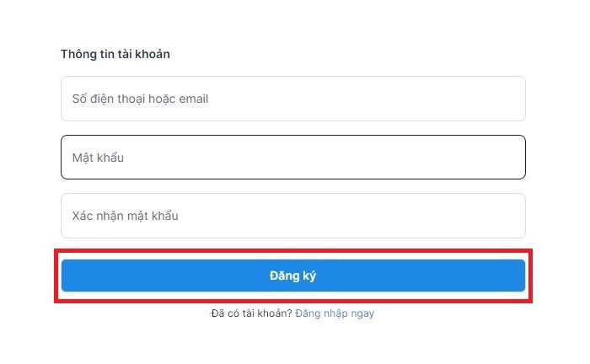Select the dark-outlined "Mật khẩu" field
This screenshot has width=590, height=364.
click(292, 158)
